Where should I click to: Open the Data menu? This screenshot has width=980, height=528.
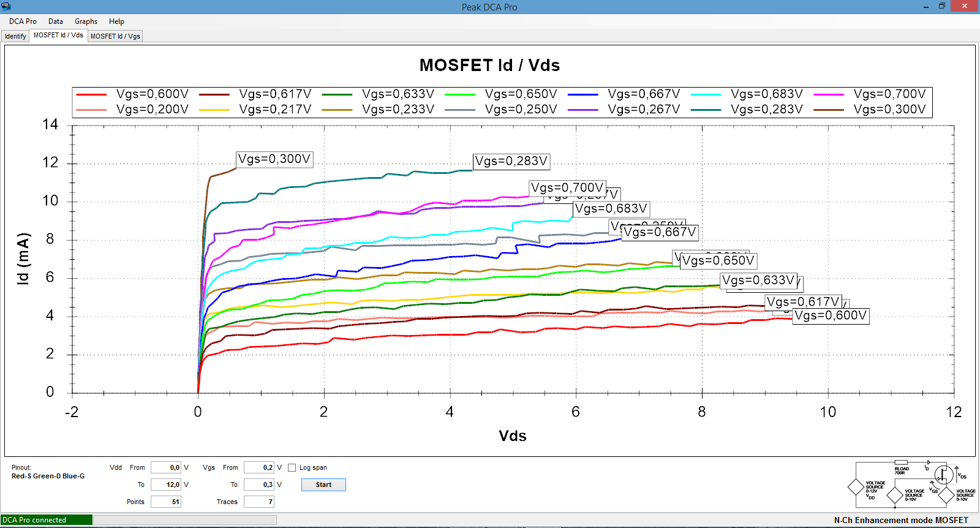click(56, 21)
